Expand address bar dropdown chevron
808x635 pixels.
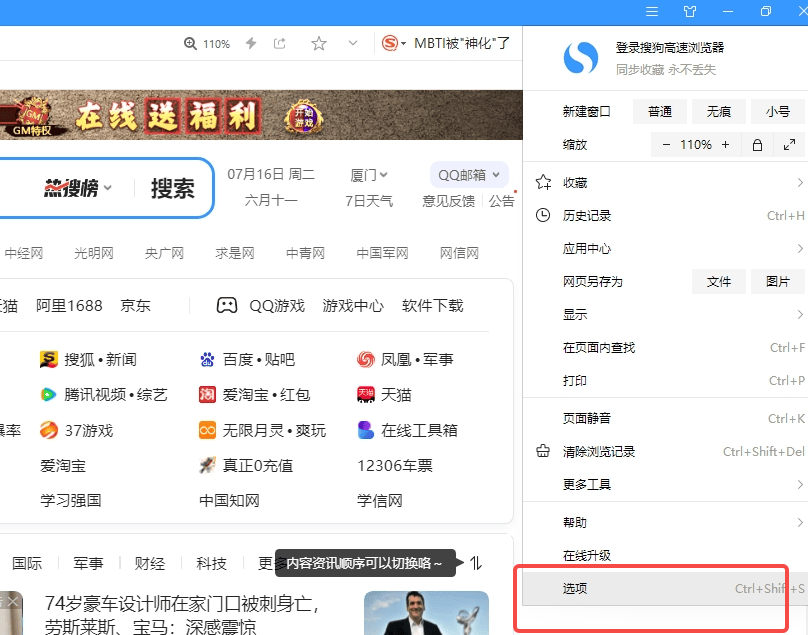tap(353, 43)
